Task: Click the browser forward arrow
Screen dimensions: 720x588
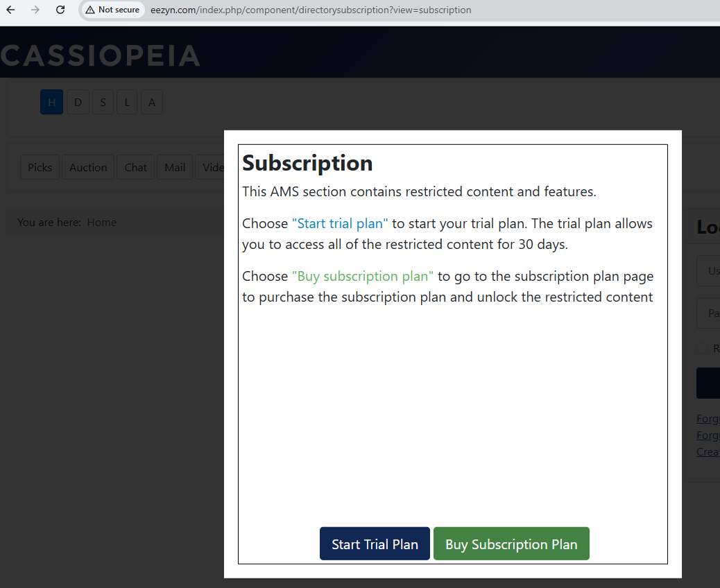Action: pyautogui.click(x=35, y=10)
